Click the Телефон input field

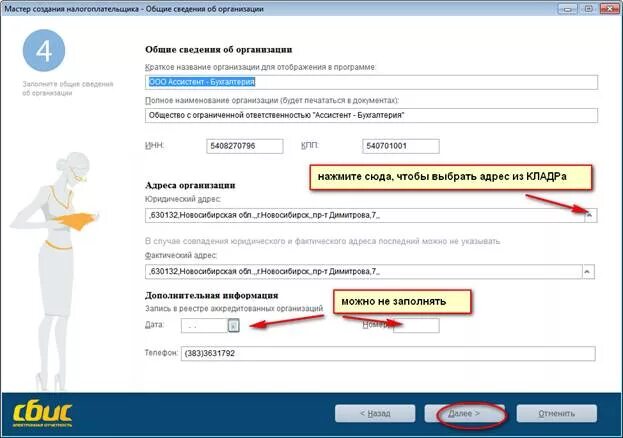point(388,353)
